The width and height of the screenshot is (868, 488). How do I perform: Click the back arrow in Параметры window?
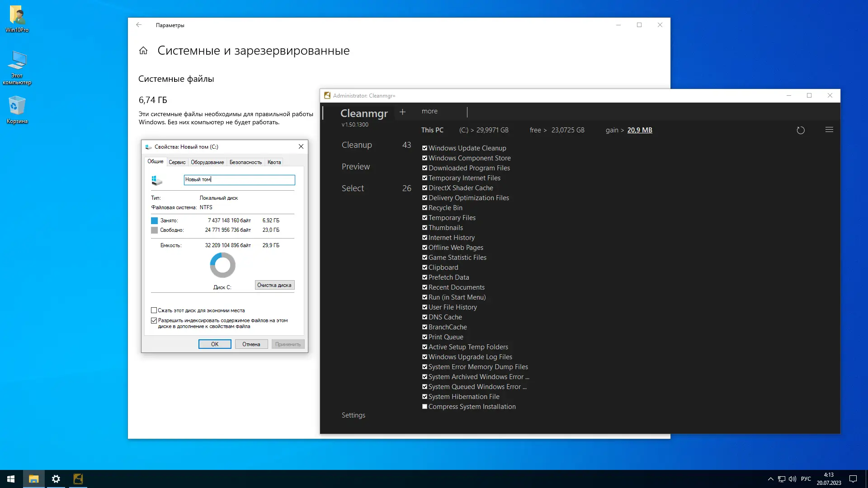tap(139, 25)
